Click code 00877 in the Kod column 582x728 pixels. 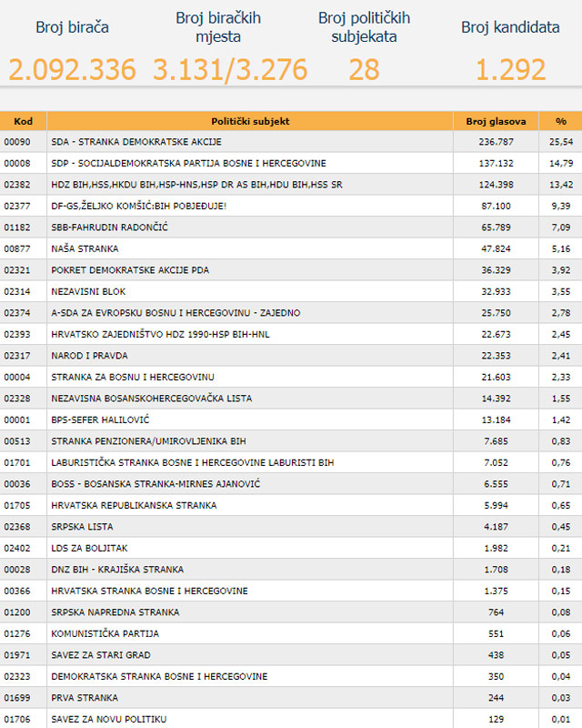click(17, 248)
